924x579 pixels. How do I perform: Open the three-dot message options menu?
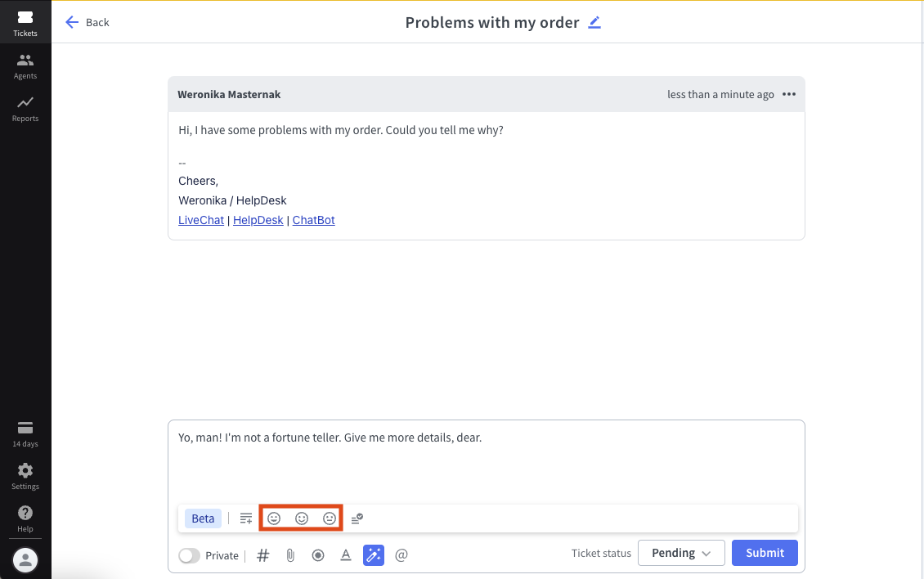coord(789,94)
